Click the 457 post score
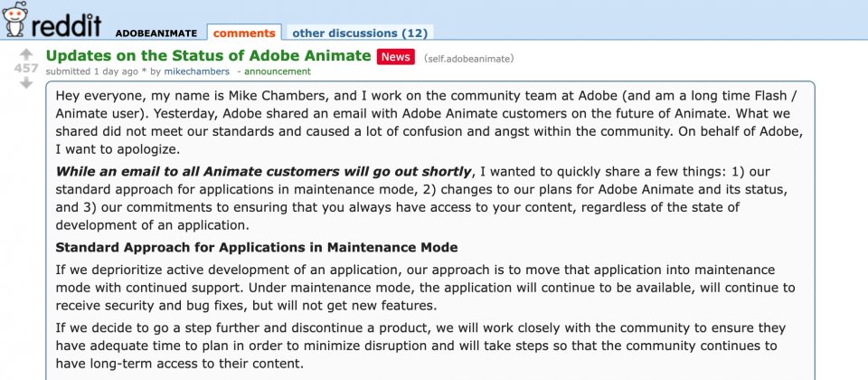The image size is (868, 380). (25, 69)
